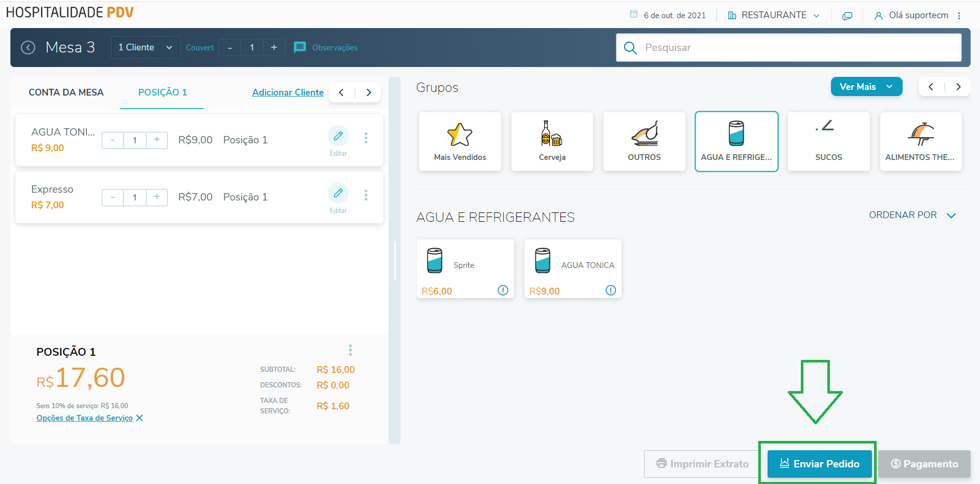
Task: Show info for Sprite product
Action: coord(503,290)
